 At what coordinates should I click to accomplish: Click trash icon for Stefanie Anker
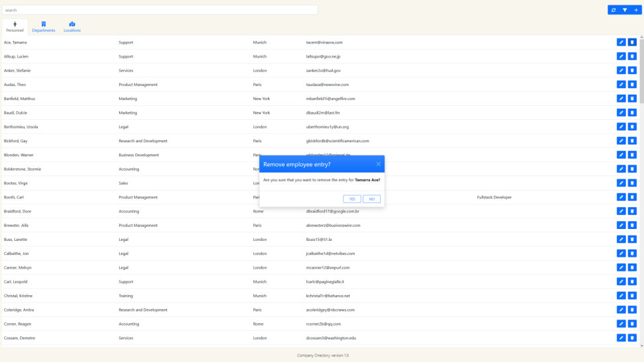632,71
